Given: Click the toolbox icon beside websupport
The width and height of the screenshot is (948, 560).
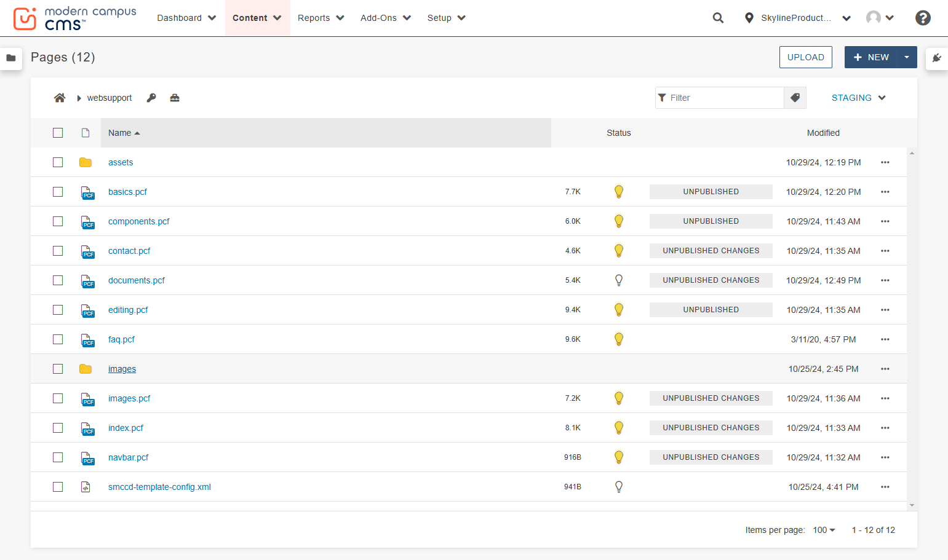Looking at the screenshot, I should (x=175, y=98).
